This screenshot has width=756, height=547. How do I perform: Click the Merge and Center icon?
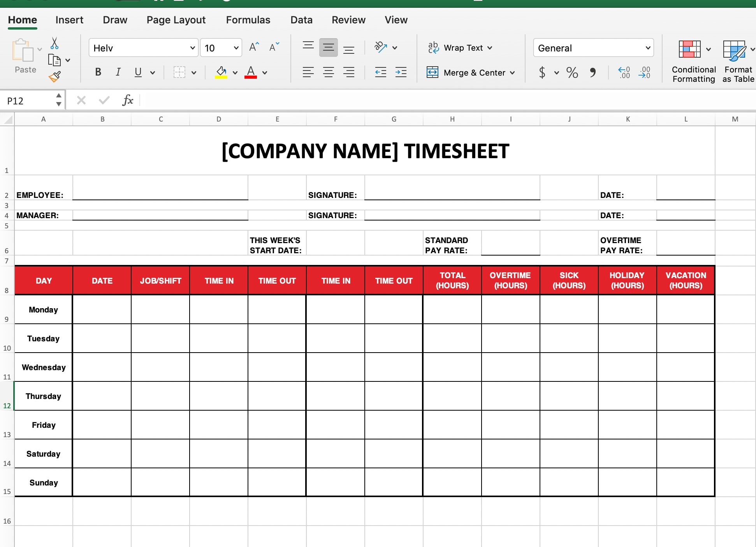tap(433, 72)
